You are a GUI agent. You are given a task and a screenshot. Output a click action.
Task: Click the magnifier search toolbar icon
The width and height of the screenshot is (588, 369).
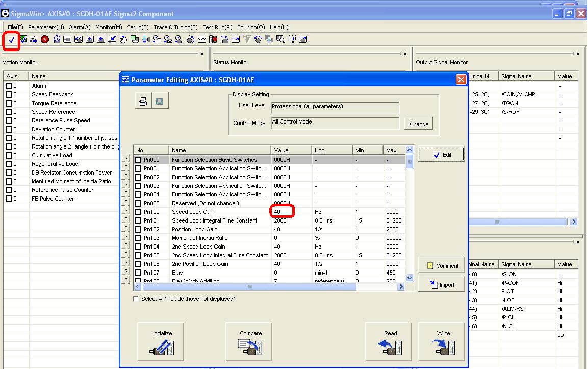(280, 39)
